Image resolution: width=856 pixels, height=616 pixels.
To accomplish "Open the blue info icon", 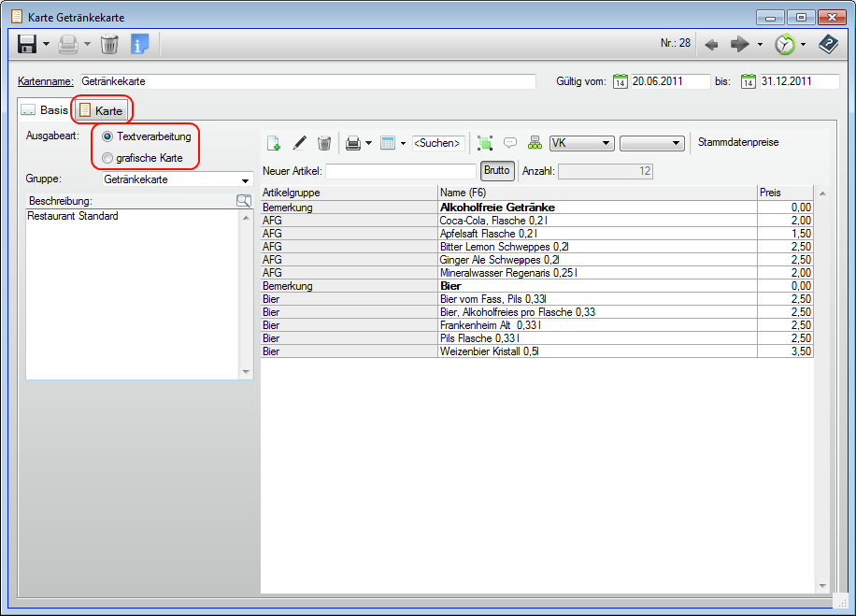I will point(140,44).
